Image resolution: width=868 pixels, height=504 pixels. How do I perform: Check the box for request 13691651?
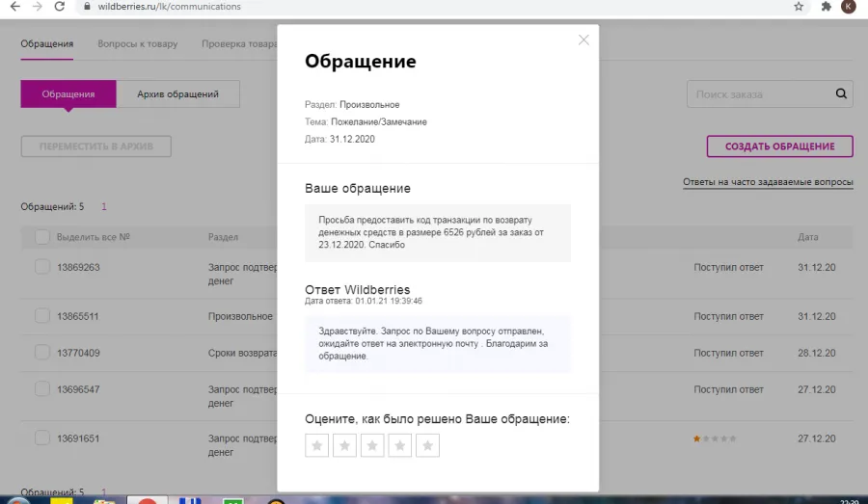pyautogui.click(x=42, y=438)
